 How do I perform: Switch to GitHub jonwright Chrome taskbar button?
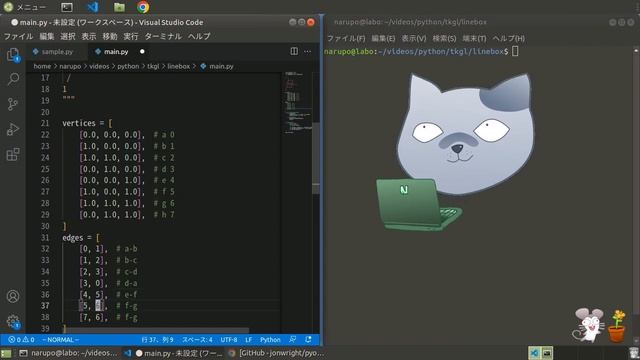(276, 353)
